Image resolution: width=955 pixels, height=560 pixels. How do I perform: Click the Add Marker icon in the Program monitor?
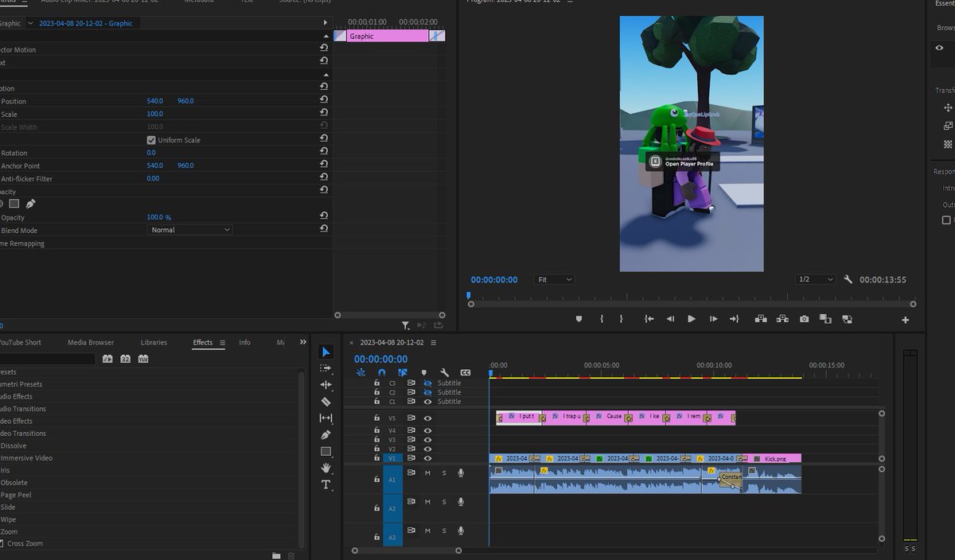(x=579, y=318)
